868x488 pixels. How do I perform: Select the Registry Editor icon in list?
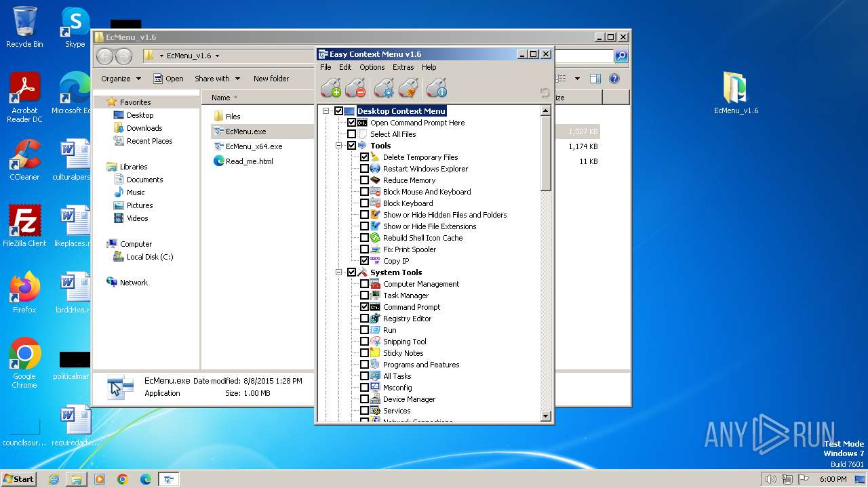pyautogui.click(x=375, y=319)
